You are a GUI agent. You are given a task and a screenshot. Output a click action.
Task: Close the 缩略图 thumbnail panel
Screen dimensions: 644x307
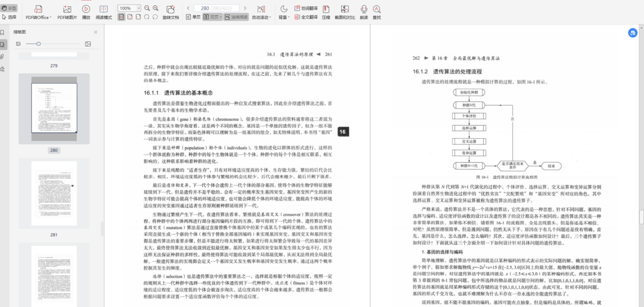click(x=95, y=32)
